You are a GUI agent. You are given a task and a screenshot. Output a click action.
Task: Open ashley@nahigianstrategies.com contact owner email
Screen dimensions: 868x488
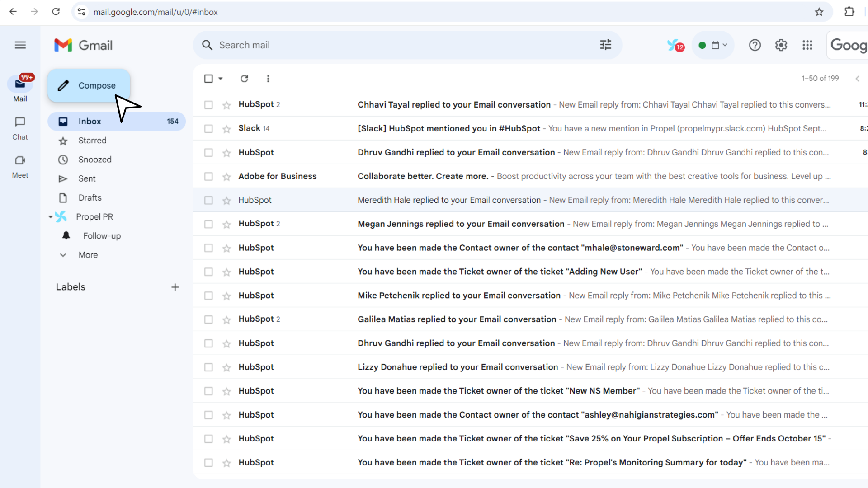[530, 415]
